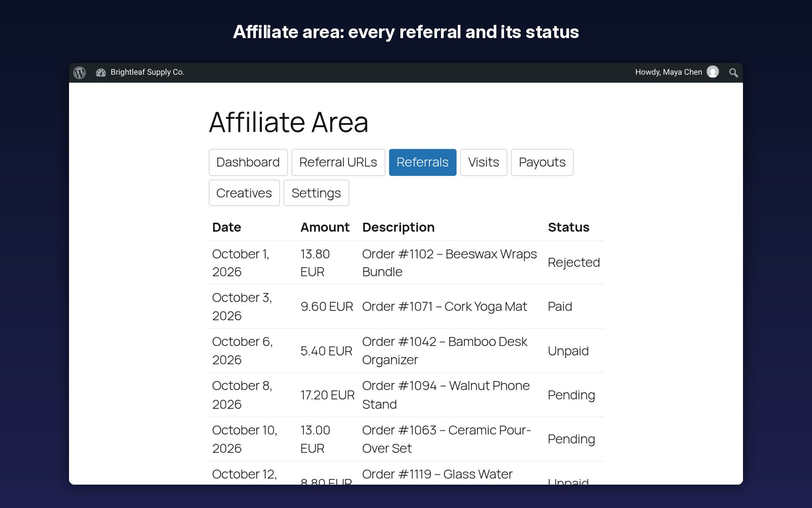Screen dimensions: 812x508
Task: Select the October 8, 2026 date cell
Action: (242, 395)
